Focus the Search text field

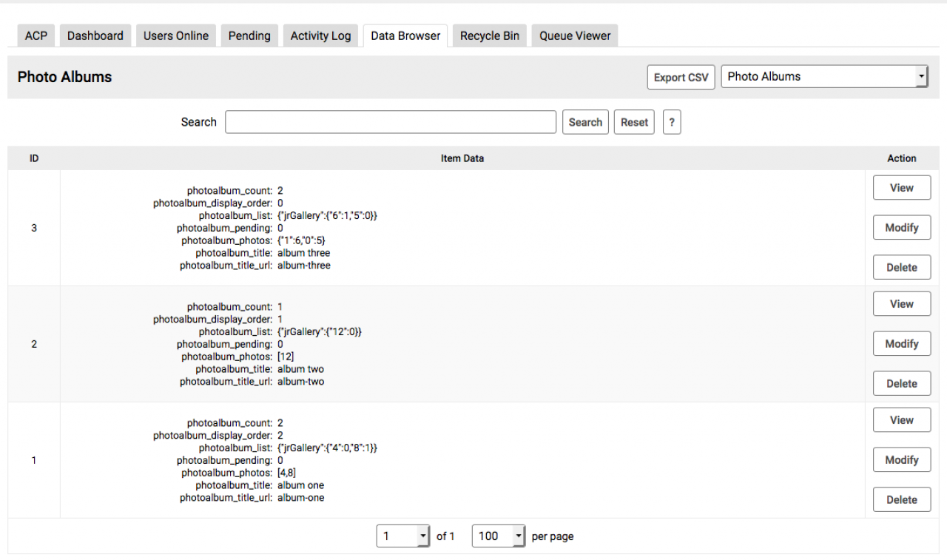pos(390,123)
